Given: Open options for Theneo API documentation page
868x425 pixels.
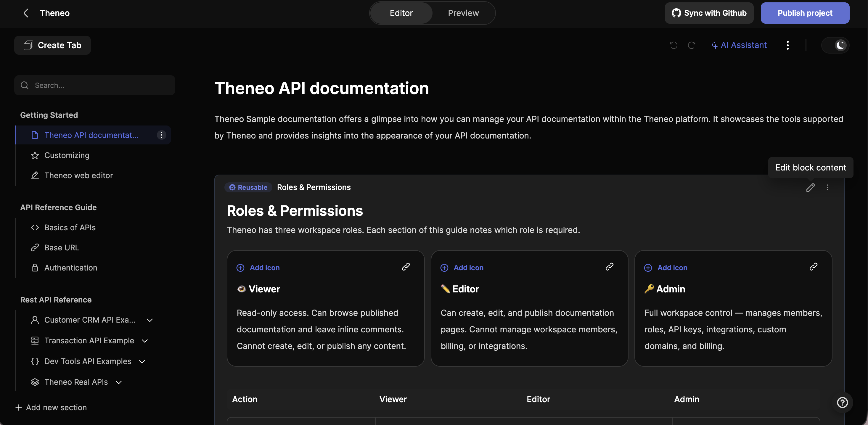Looking at the screenshot, I should tap(162, 135).
